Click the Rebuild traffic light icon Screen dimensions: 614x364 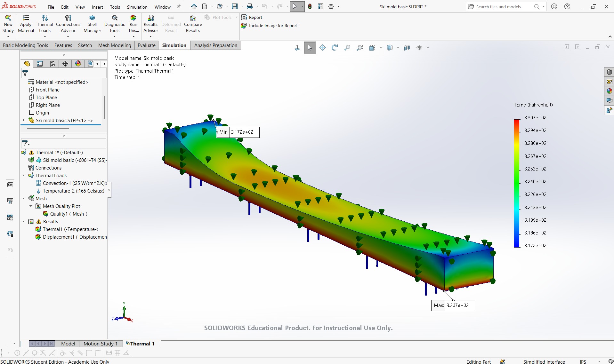pyautogui.click(x=310, y=6)
